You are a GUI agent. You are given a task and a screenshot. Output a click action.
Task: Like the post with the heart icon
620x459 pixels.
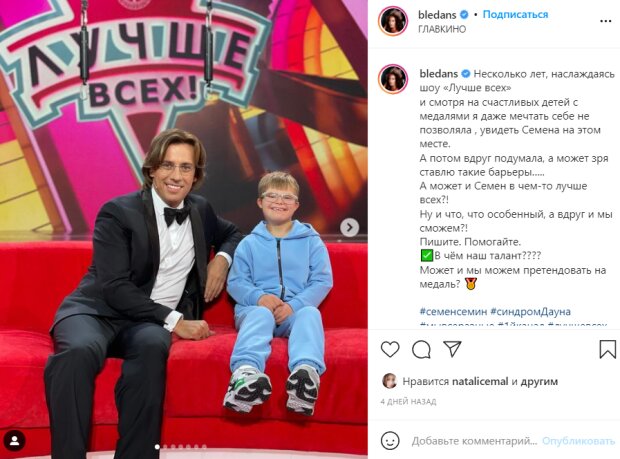tap(390, 349)
